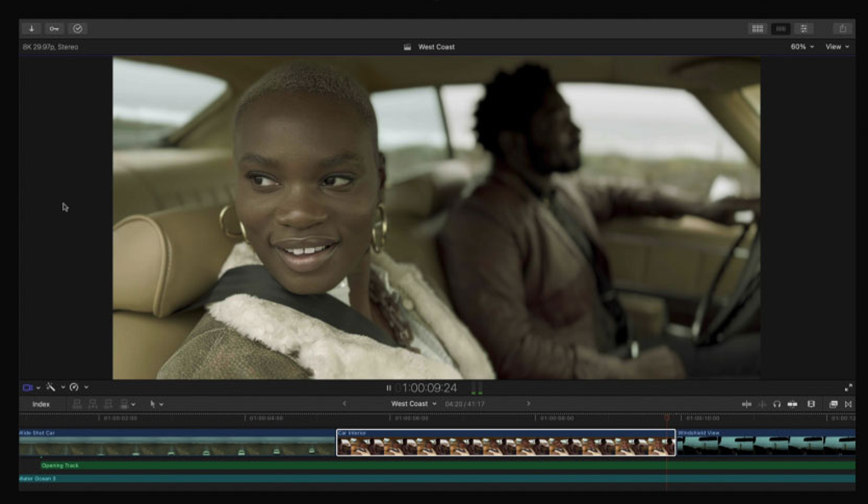Click the import media arrow icon
This screenshot has height=504, width=868.
click(x=31, y=28)
